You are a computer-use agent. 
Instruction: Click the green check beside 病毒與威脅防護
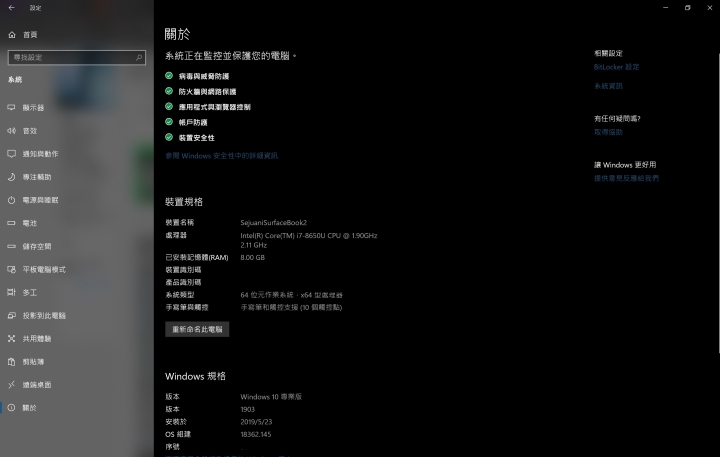[169, 76]
